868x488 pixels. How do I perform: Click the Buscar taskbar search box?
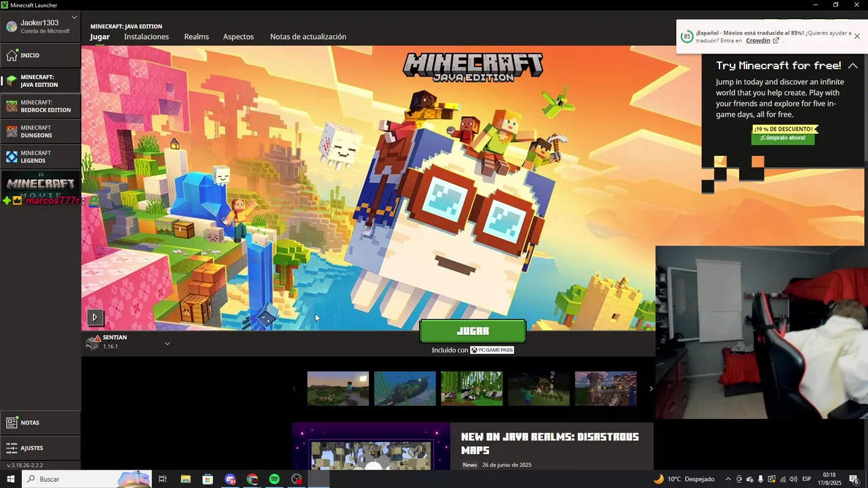[87, 479]
